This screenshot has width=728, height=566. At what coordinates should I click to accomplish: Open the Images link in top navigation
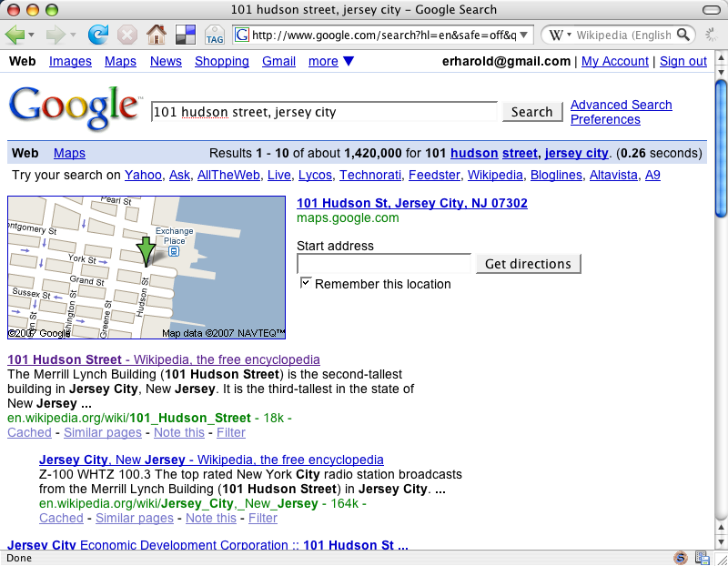pos(70,62)
